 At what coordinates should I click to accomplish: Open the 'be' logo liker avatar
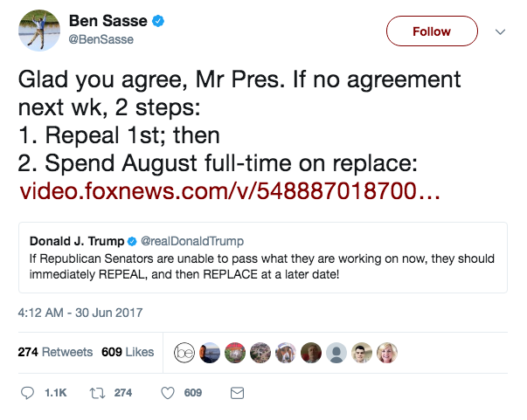[x=184, y=353]
